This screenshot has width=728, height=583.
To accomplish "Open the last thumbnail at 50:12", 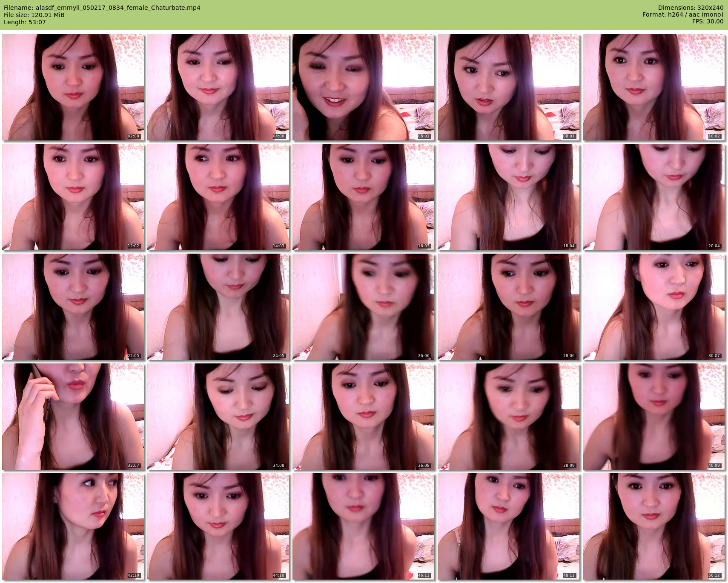I will [653, 526].
